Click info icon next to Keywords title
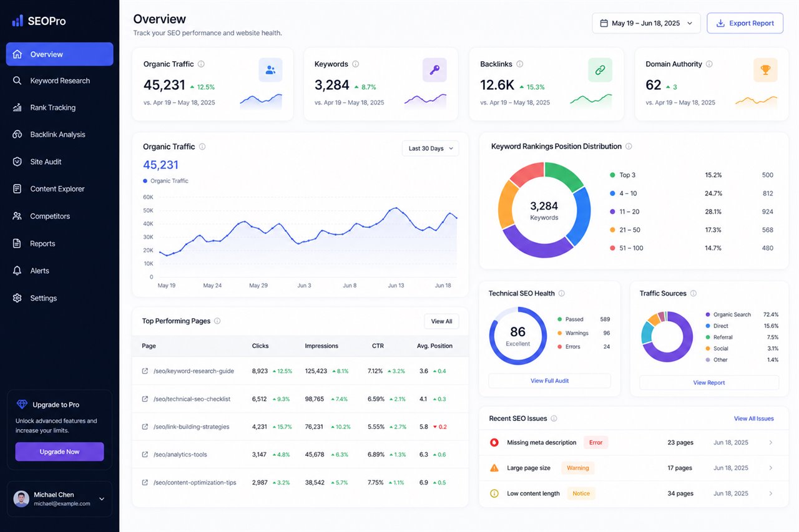 pyautogui.click(x=356, y=64)
